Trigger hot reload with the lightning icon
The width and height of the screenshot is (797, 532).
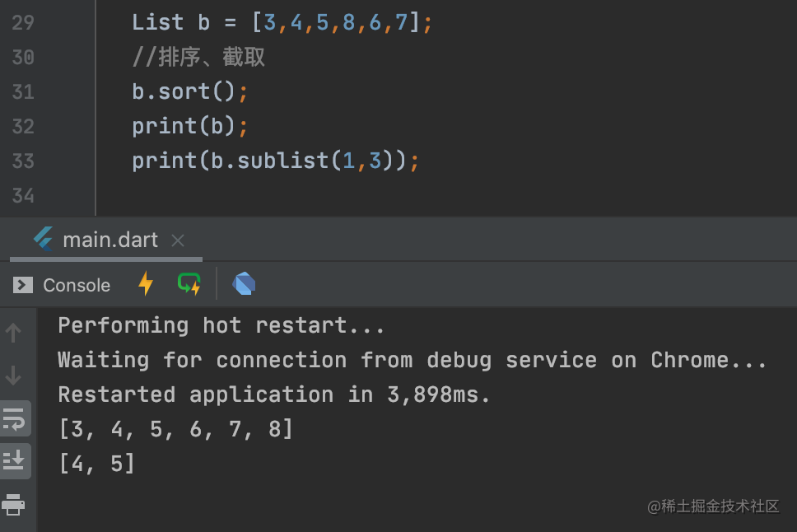[146, 284]
